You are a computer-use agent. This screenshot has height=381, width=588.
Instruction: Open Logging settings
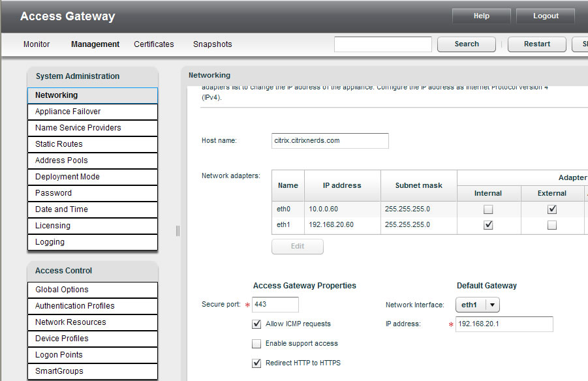click(x=93, y=242)
